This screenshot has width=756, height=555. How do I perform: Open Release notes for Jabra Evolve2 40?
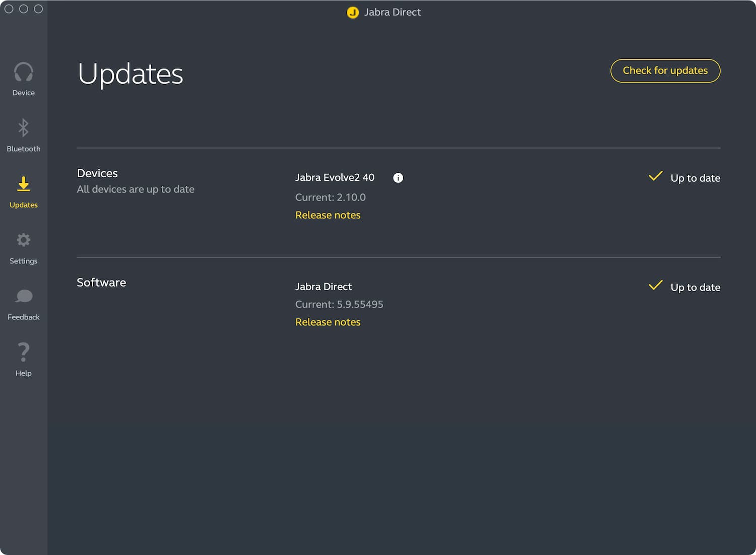[x=328, y=215]
